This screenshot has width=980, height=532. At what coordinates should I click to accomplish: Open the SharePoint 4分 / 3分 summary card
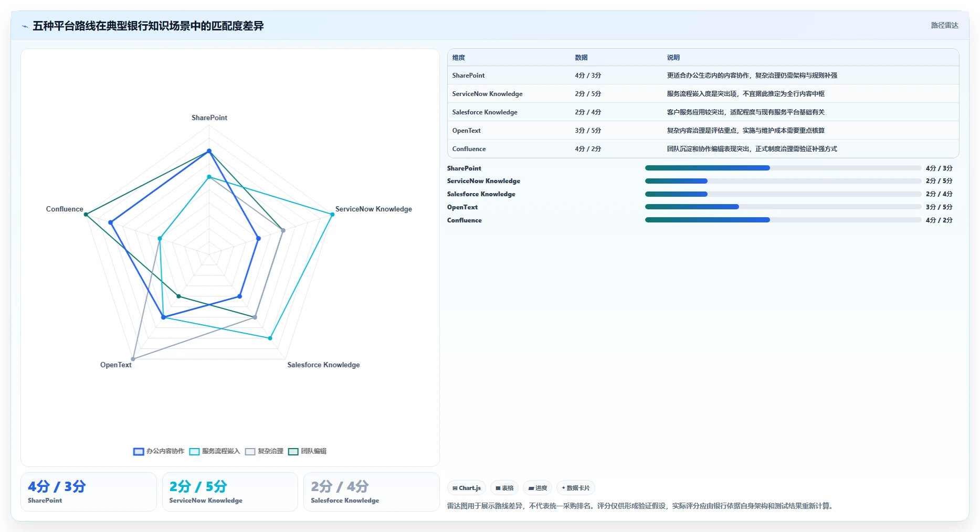pyautogui.click(x=89, y=492)
